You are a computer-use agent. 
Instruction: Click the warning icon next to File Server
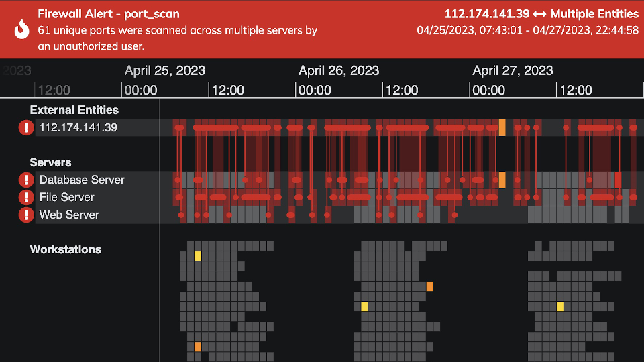tap(25, 197)
